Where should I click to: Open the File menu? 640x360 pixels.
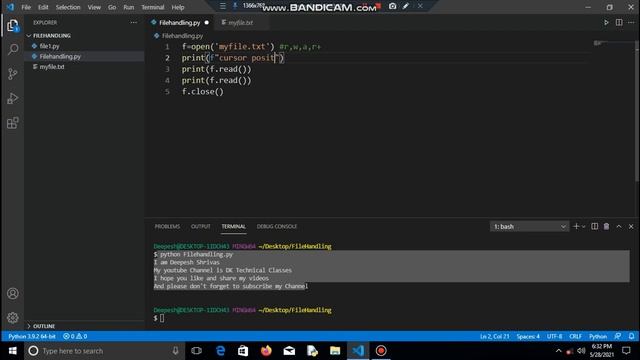[x=26, y=7]
